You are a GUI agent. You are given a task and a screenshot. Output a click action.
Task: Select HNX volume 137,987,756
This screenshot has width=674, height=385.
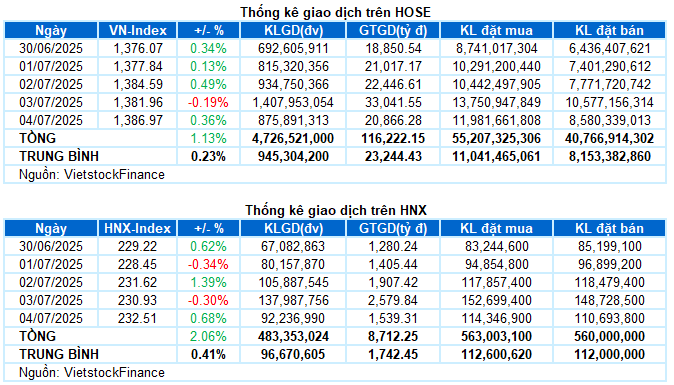click(293, 300)
